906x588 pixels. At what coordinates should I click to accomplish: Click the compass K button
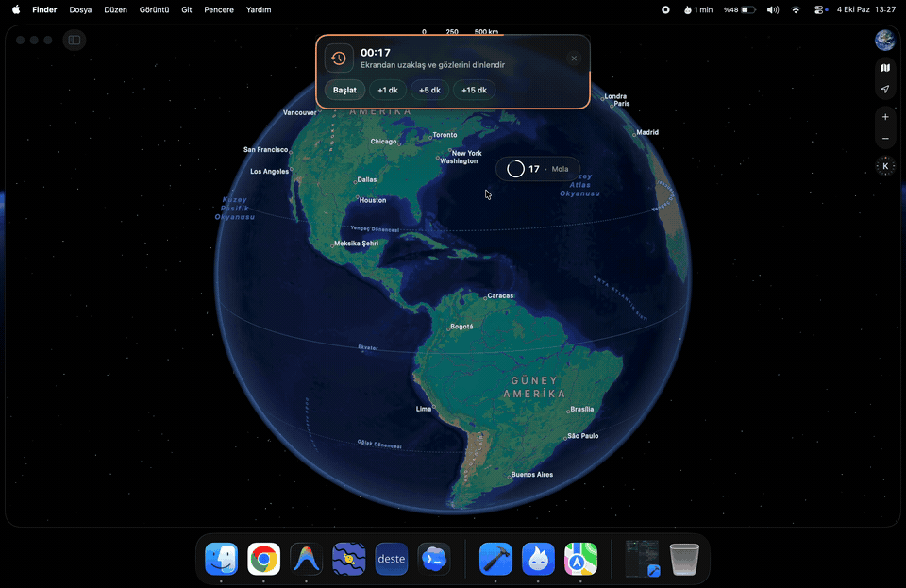pos(885,166)
